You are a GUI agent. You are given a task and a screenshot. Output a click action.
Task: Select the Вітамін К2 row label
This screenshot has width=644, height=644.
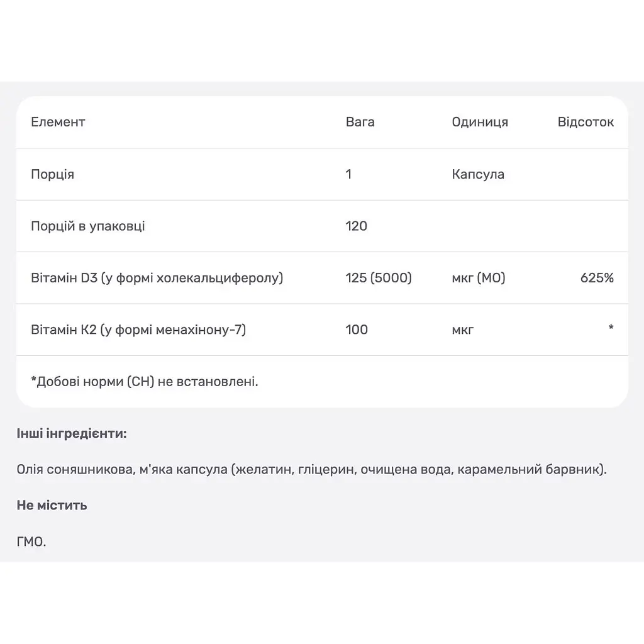pos(138,330)
